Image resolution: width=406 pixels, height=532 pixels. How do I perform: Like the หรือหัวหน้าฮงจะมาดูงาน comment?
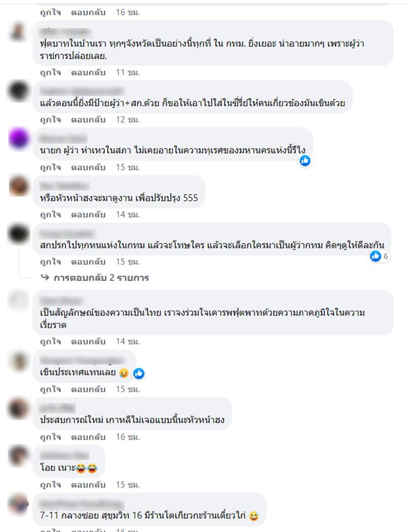tap(50, 215)
